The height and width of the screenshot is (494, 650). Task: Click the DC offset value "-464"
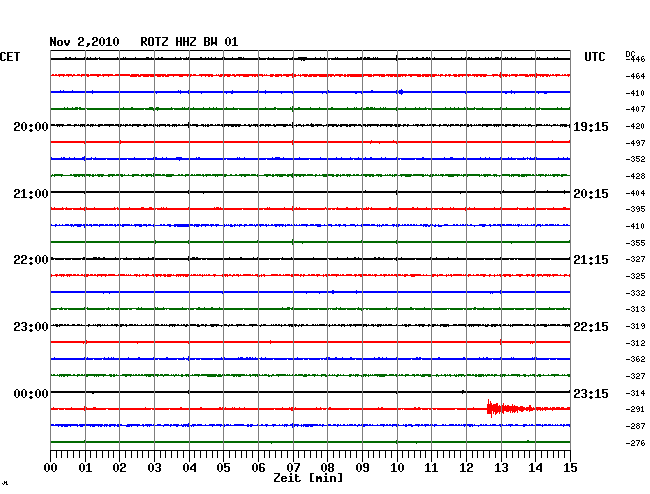point(635,76)
